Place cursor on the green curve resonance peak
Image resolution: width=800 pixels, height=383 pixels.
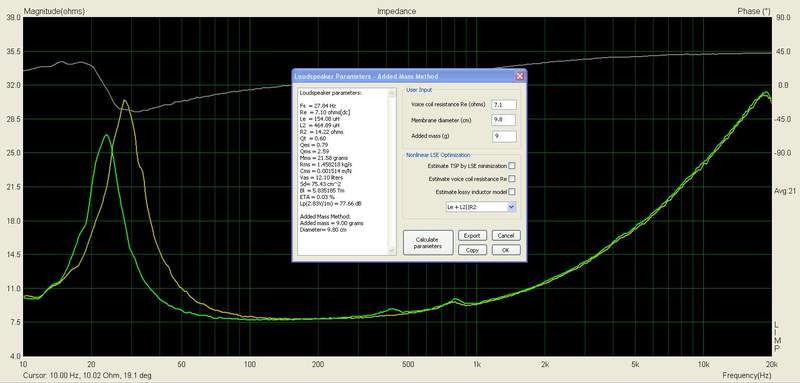[106, 135]
